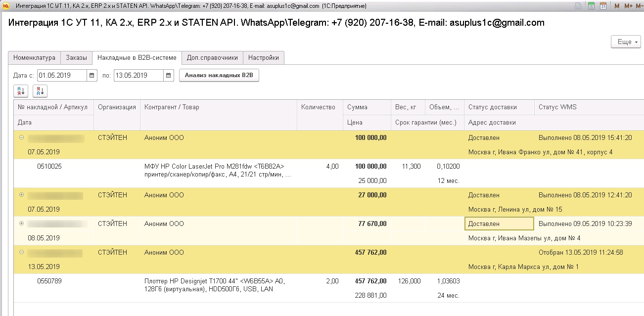Image resolution: width=644 pixels, height=316 pixels.
Task: Click status 'Отобран 13.05.2019 11:24:58'
Action: [x=581, y=252]
